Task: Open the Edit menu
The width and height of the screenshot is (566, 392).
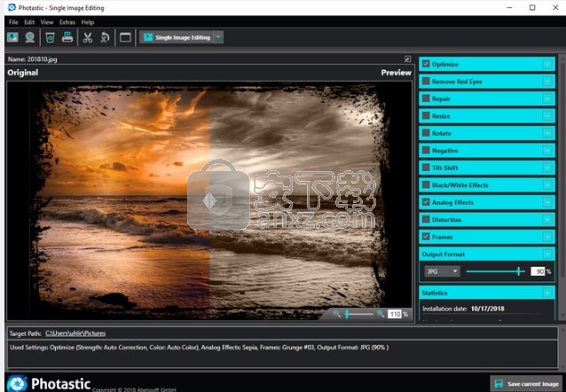Action: click(x=29, y=22)
